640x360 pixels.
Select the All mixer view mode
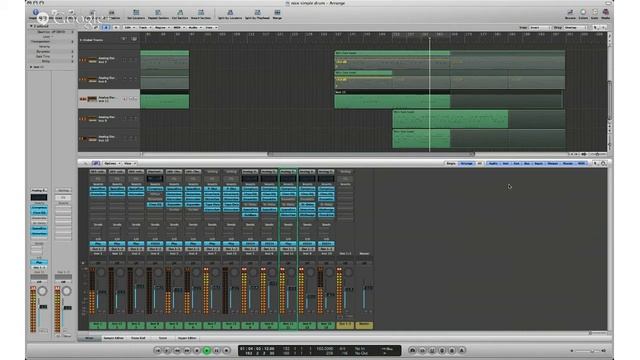[479, 163]
